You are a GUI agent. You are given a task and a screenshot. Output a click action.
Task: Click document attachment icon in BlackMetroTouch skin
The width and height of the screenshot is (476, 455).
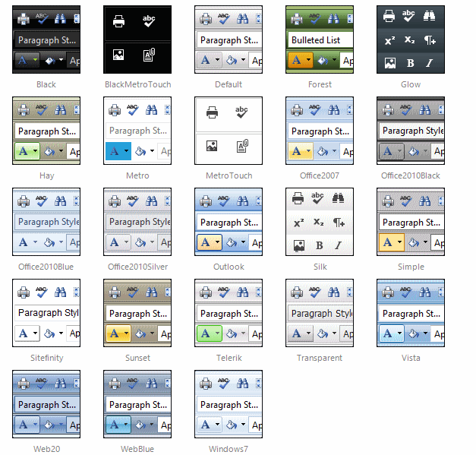(149, 55)
